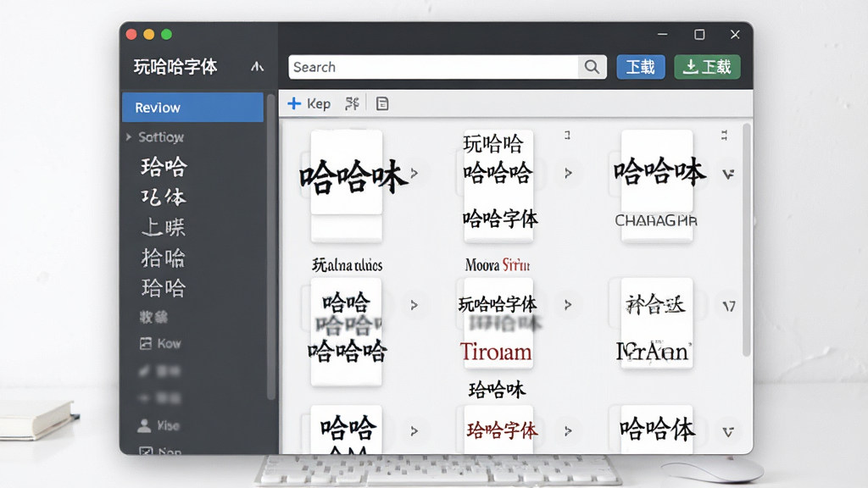This screenshot has height=488, width=868.
Task: Open the chevron dropdown beside the partly hidden 哈哈体 card
Action: (728, 432)
